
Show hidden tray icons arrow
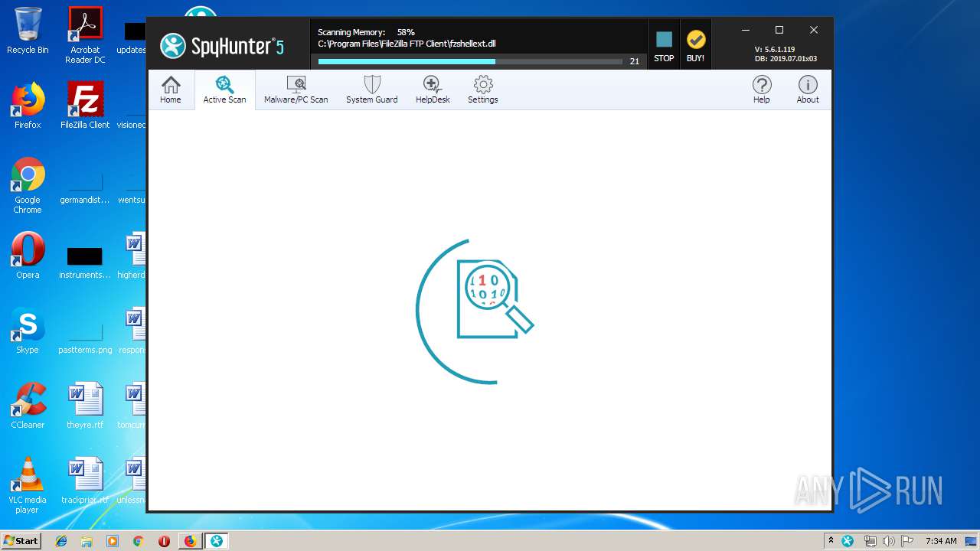pyautogui.click(x=831, y=541)
